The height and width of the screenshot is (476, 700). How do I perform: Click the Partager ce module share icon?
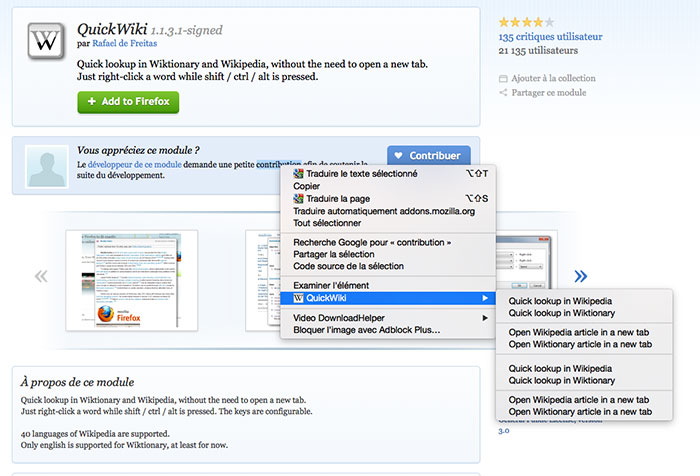(x=503, y=92)
